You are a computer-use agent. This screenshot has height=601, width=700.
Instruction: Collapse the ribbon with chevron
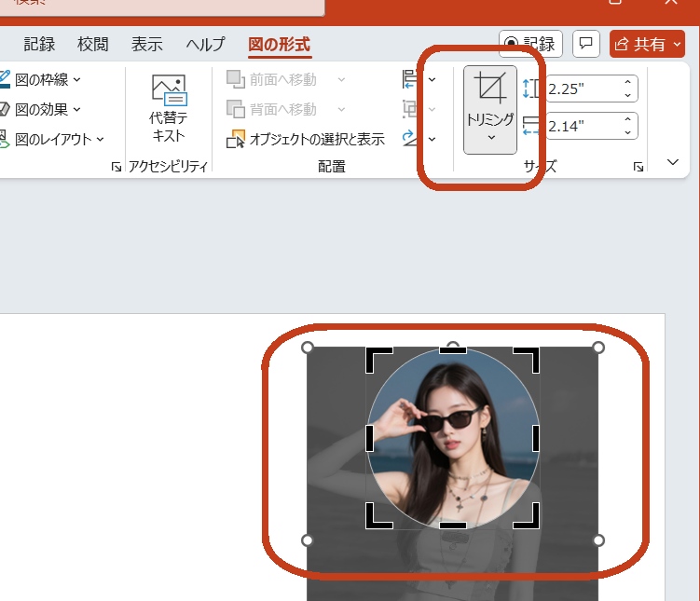tap(673, 162)
